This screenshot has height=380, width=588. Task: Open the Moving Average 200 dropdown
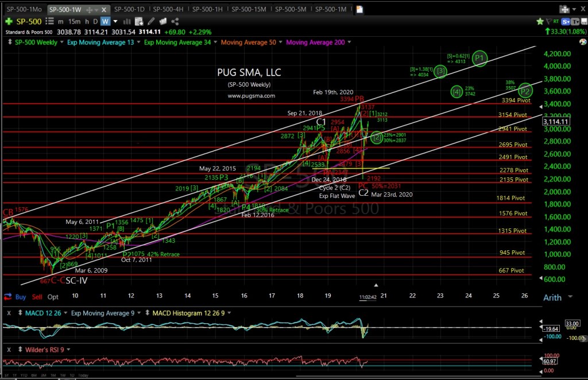click(x=349, y=42)
